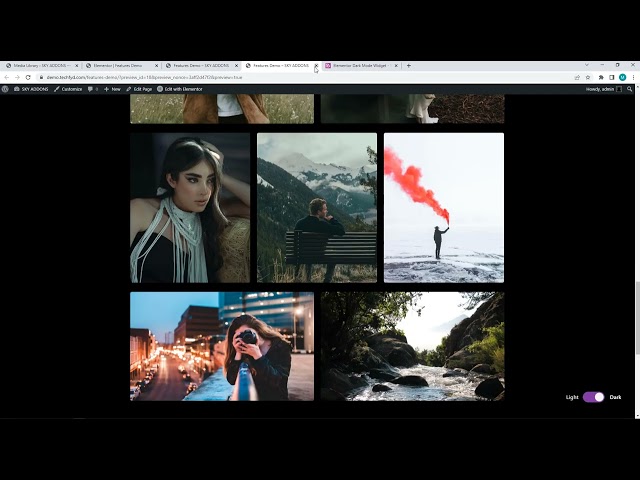Close the Media Library tab
The image size is (640, 480).
[76, 65]
